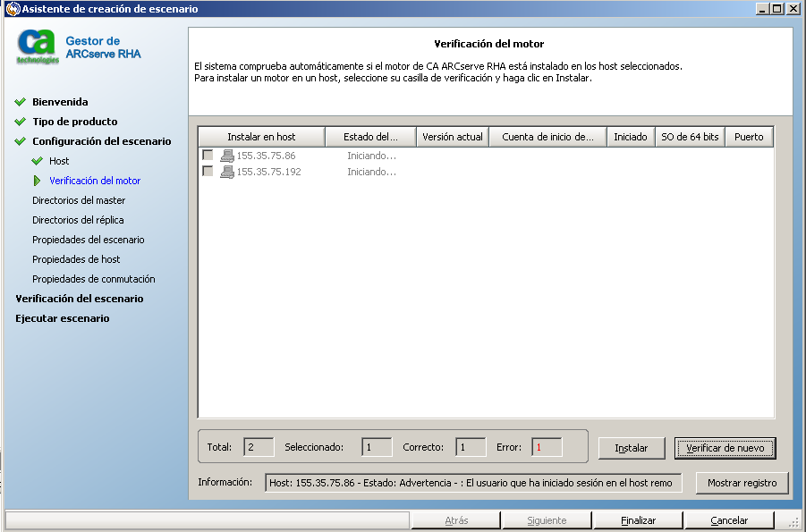Click the green arrow beside Verificación del motor
The height and width of the screenshot is (532, 806).
click(x=37, y=181)
